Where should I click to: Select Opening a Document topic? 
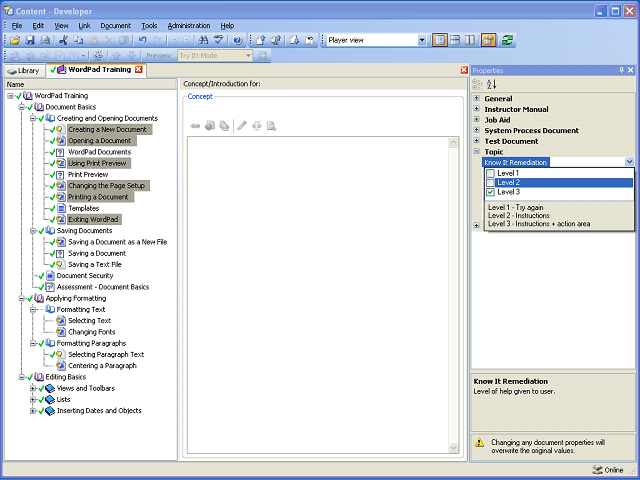coord(100,141)
